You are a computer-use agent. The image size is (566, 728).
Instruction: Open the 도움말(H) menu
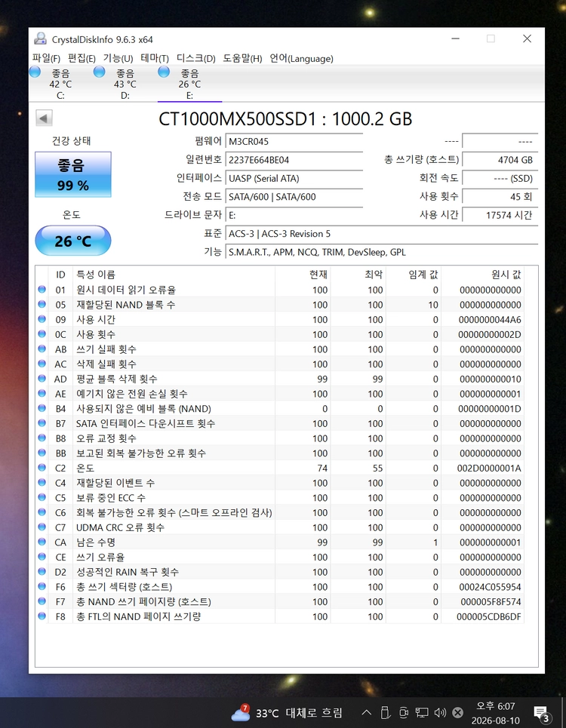(242, 59)
